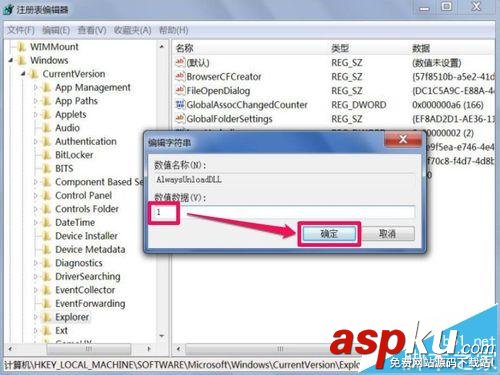This screenshot has width=500, height=375.
Task: Cancel the dialog with 取消
Action: coord(388,234)
